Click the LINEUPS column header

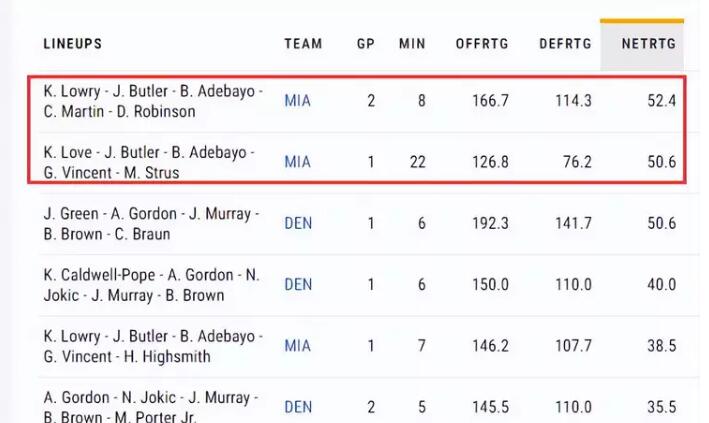(x=73, y=44)
